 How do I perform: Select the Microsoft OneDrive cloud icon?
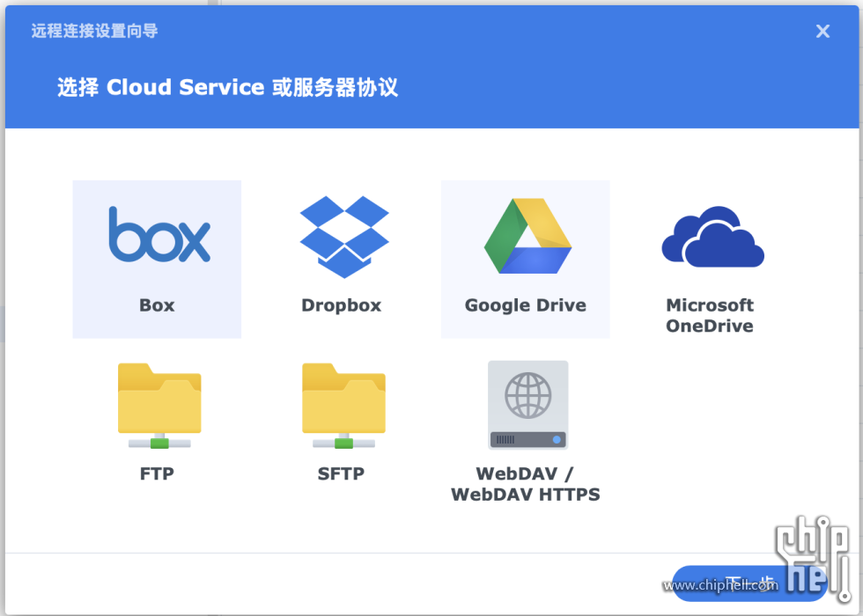tap(712, 238)
